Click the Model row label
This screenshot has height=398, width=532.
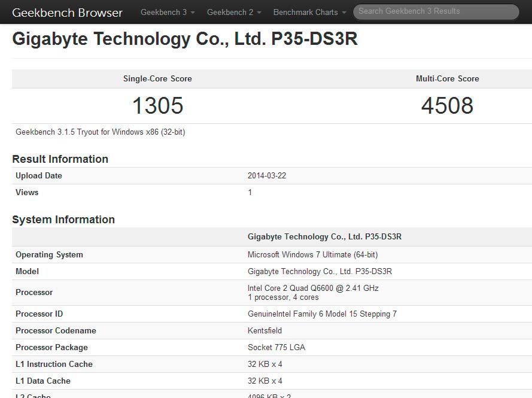point(27,272)
